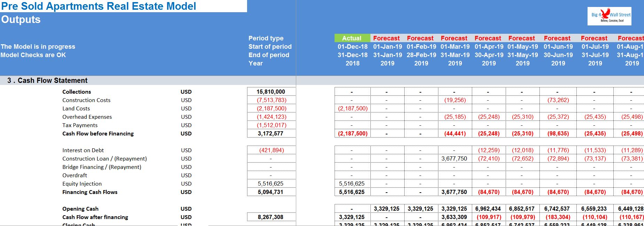Select total cash flow before financing 3,172,577
Viewport: 644px width, 226px height.
click(x=271, y=133)
